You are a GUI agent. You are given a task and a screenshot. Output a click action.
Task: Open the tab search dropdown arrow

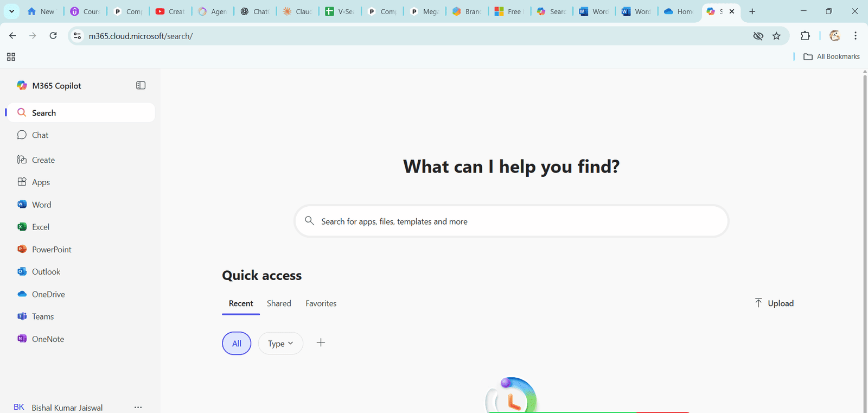(11, 11)
